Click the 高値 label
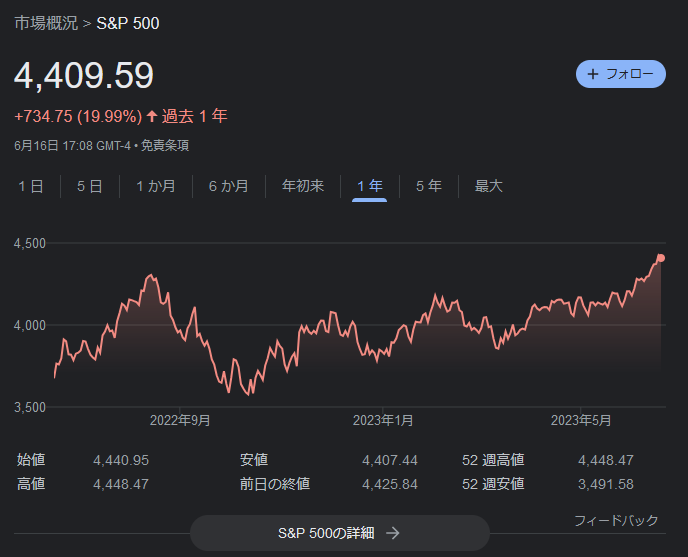The height and width of the screenshot is (557, 688). 31,484
